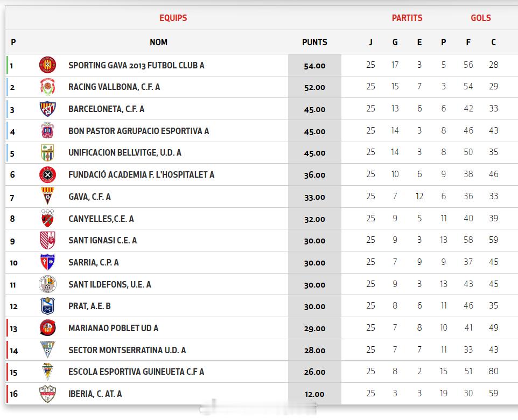The image size is (518, 420).
Task: Click the PUNTS column header
Action: tap(314, 42)
